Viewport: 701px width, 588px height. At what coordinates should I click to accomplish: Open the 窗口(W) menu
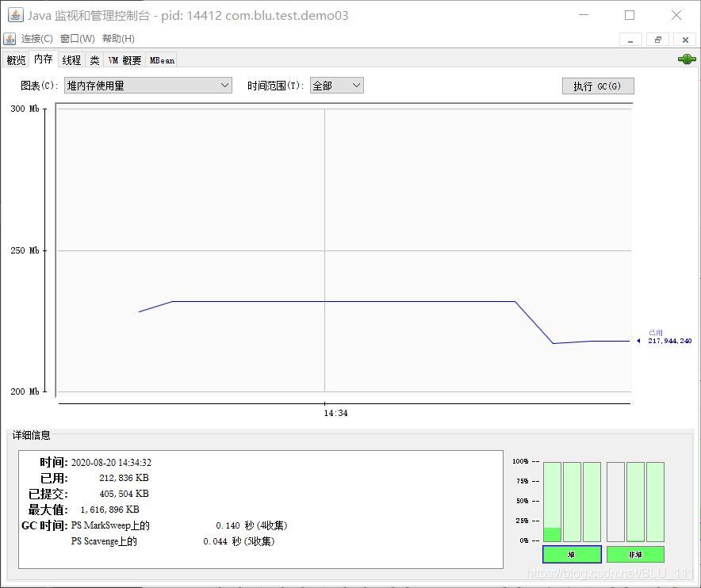click(x=78, y=39)
